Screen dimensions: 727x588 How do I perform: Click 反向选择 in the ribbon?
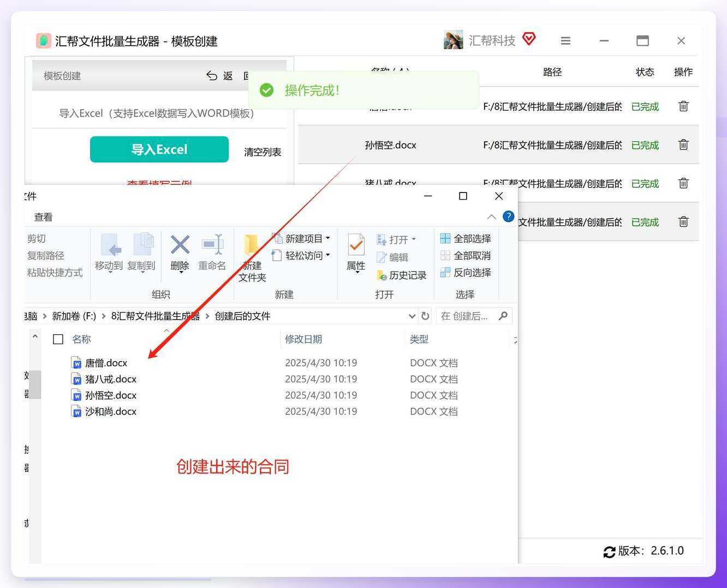[x=466, y=272]
